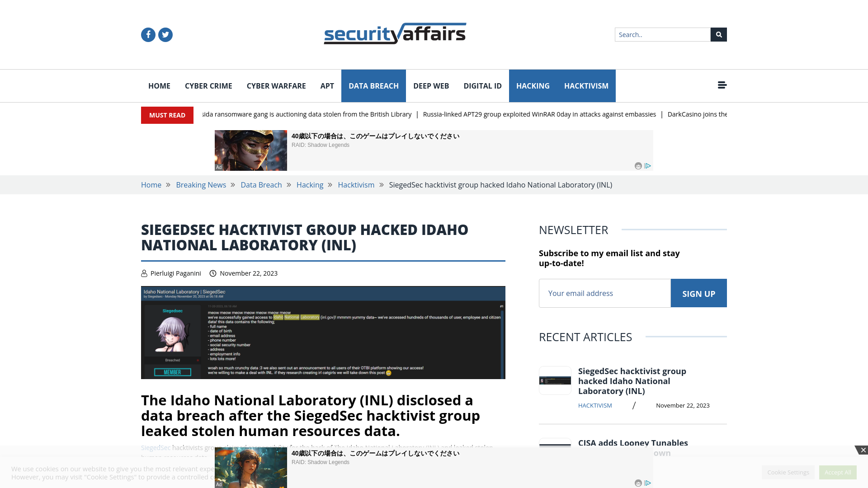This screenshot has height=488, width=868.
Task: Click the RECENT ARTICLES heading
Action: pyautogui.click(x=585, y=337)
